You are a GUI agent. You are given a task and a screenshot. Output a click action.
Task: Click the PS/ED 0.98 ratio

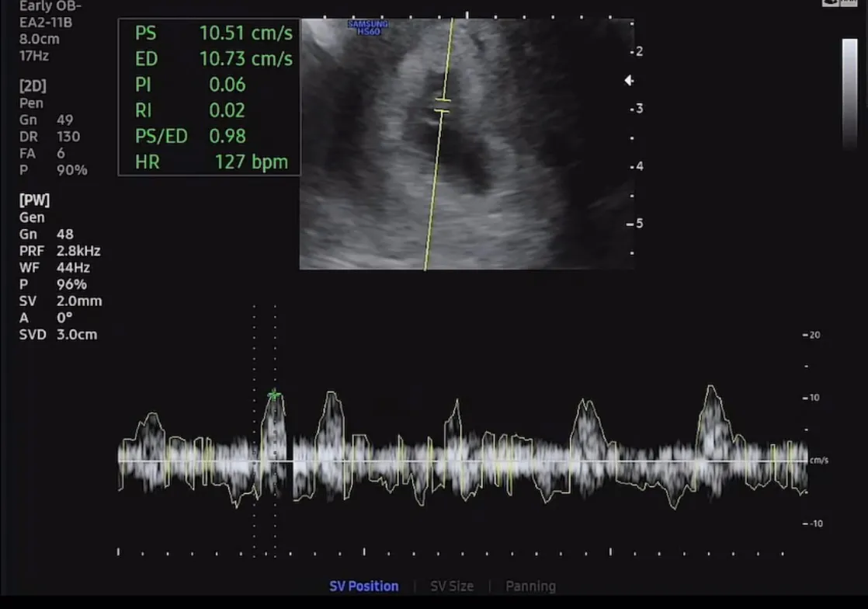tap(190, 136)
